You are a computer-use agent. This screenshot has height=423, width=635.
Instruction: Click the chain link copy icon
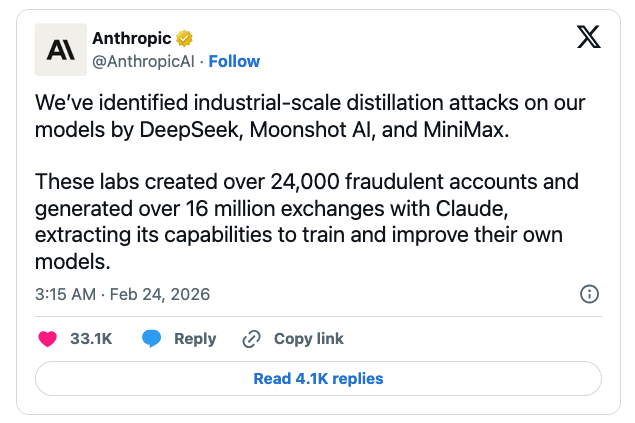252,339
